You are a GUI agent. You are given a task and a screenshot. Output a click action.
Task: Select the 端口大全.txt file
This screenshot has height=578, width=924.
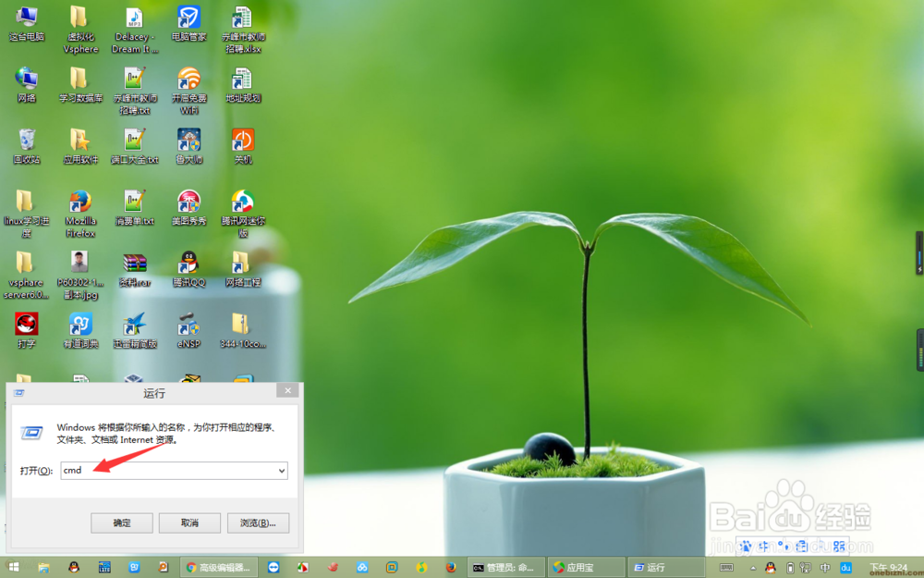pyautogui.click(x=135, y=147)
